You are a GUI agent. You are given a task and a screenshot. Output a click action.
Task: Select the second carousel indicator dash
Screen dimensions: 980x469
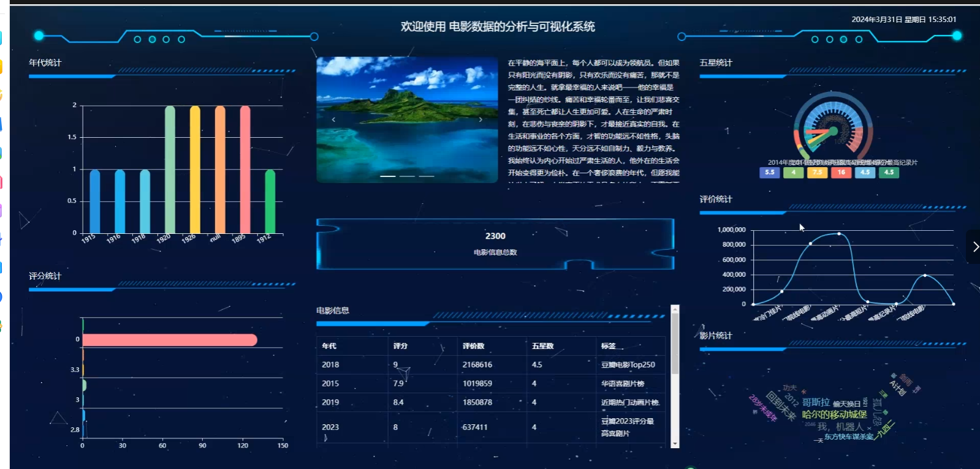[407, 176]
